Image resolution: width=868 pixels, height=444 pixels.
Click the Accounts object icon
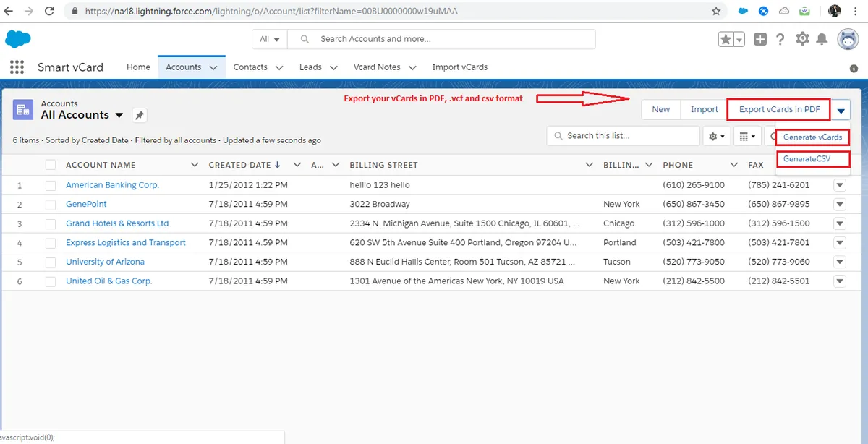(x=23, y=109)
